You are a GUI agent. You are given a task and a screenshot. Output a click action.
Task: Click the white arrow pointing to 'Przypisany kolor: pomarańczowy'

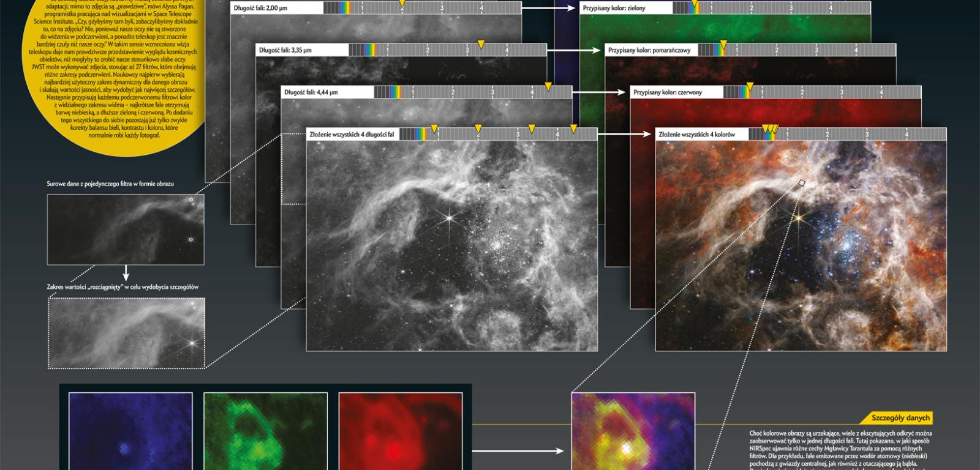(x=574, y=50)
